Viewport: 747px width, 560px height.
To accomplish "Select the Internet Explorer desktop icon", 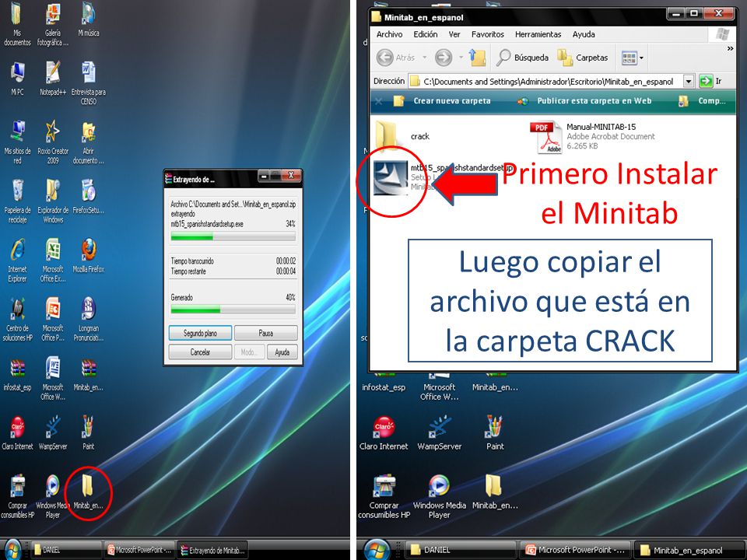I will click(x=17, y=261).
